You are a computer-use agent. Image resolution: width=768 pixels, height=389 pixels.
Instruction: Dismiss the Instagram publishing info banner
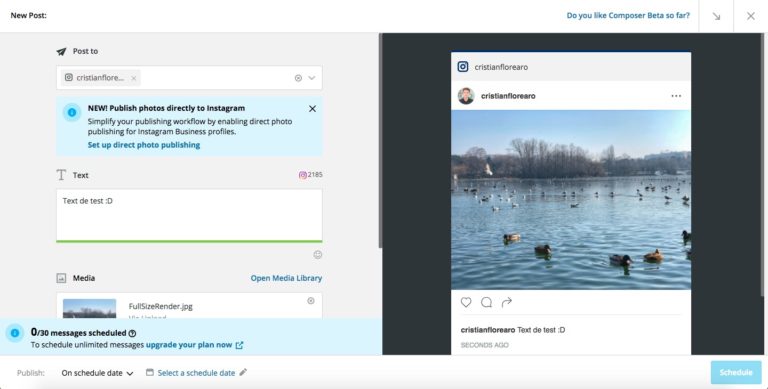[312, 109]
